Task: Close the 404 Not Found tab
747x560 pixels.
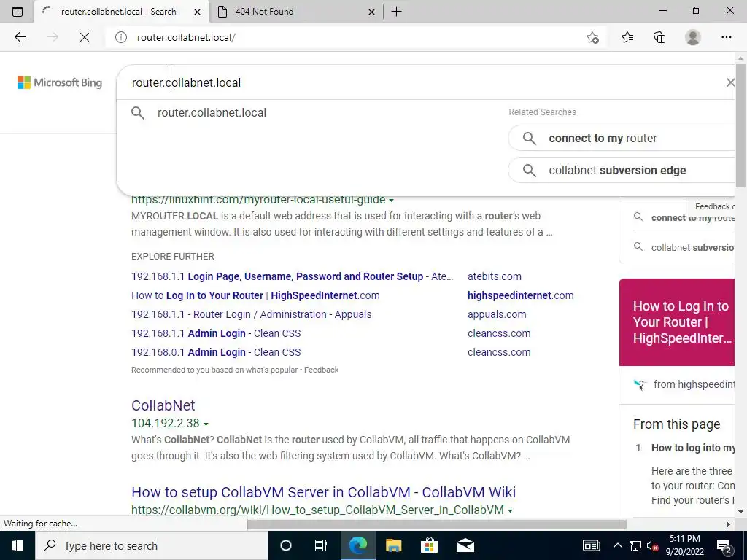Action: 371,12
